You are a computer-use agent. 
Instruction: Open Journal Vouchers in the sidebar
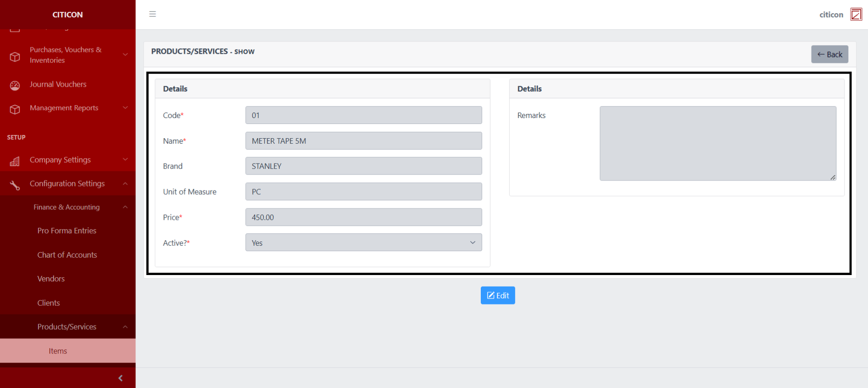pyautogui.click(x=58, y=84)
